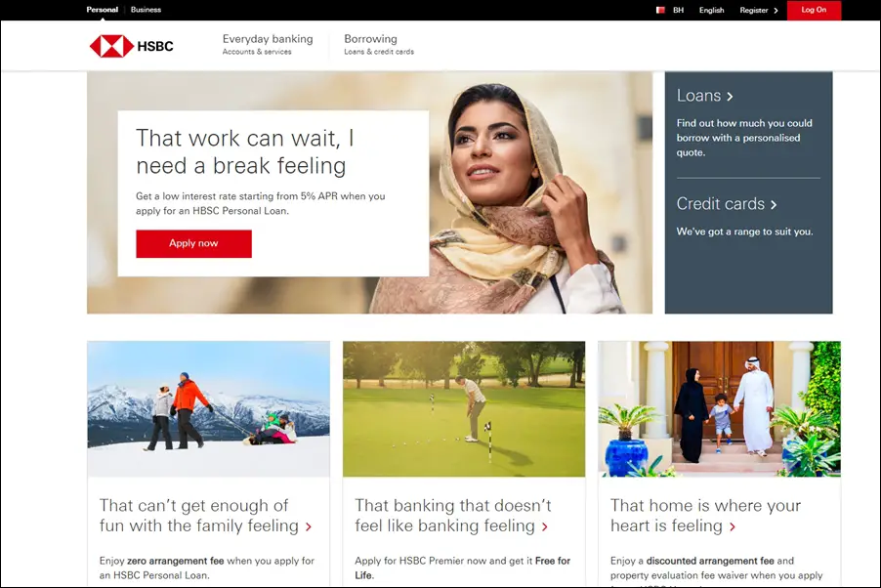Click the HSBC hexagon logo
Screen dimensions: 881x588
click(111, 46)
